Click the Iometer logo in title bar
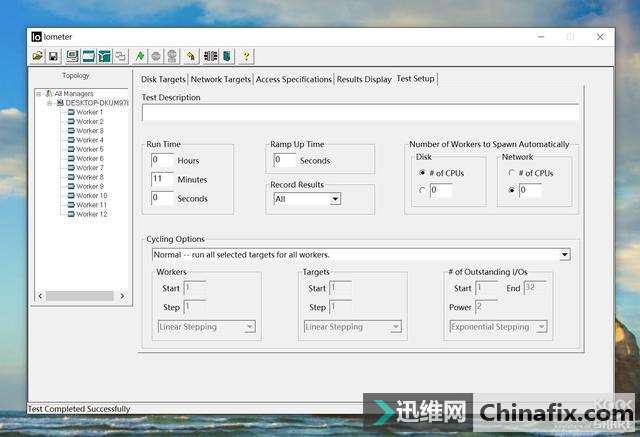 36,37
